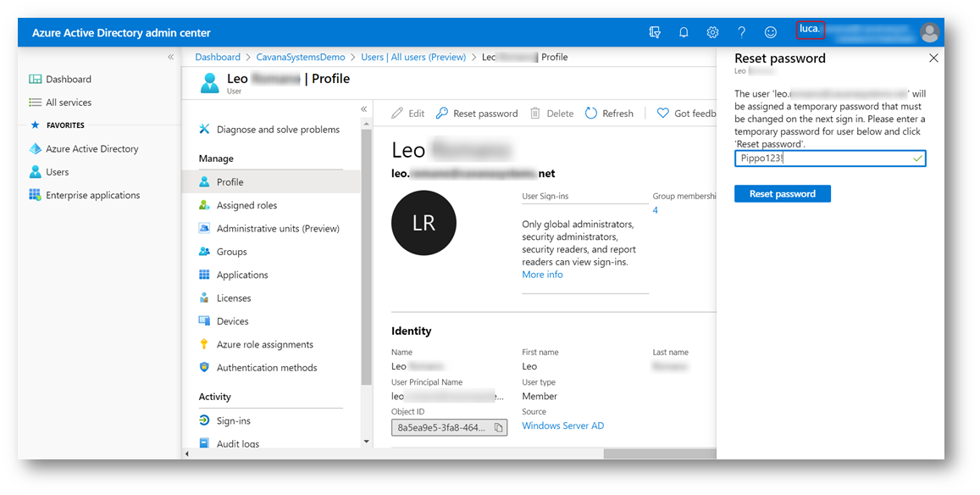Open Assigned roles
This screenshot has height=495, width=980.
[238, 204]
